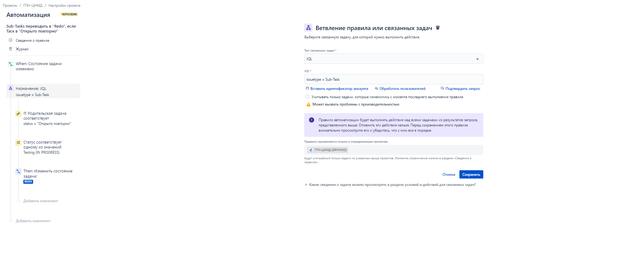Image resolution: width=644 pixels, height=277 pixels.
Task: Select the status condition shuffle icon
Action: [18, 142]
